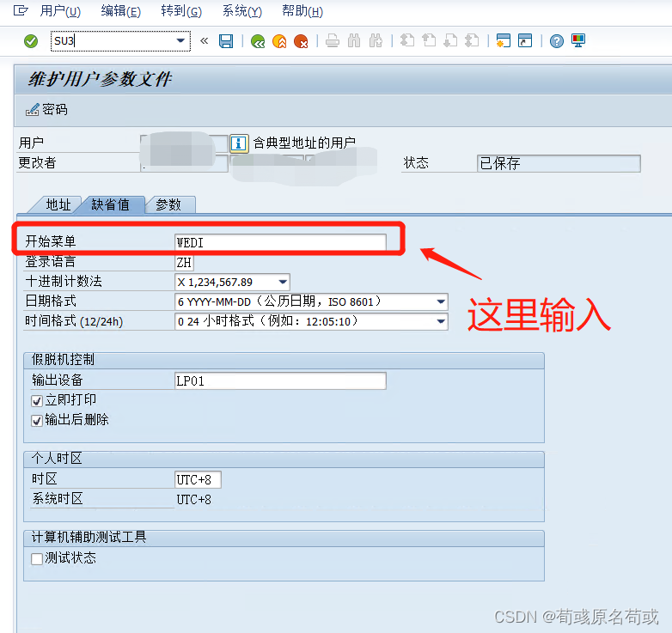This screenshot has width=672, height=633.
Task: Select the 缺省值 tab
Action: 110,204
